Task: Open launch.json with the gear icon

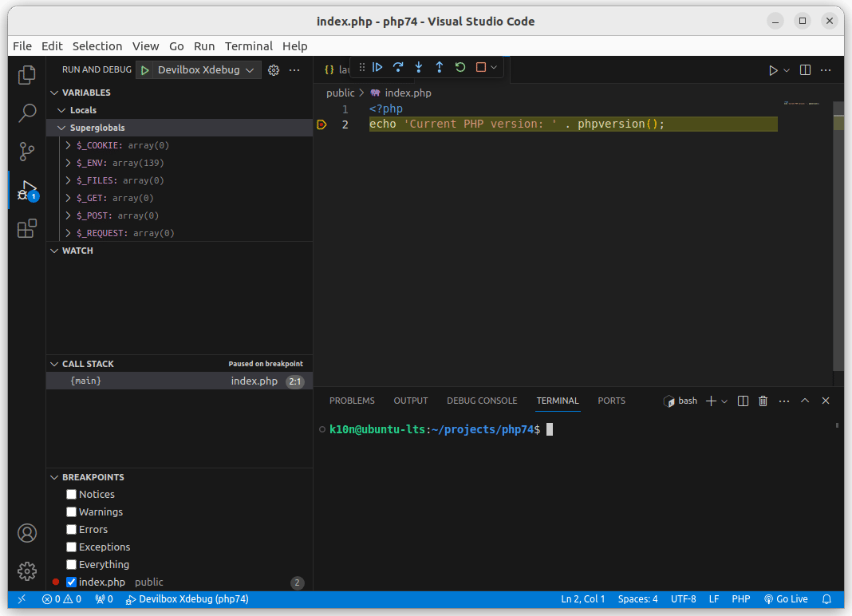Action: 274,70
